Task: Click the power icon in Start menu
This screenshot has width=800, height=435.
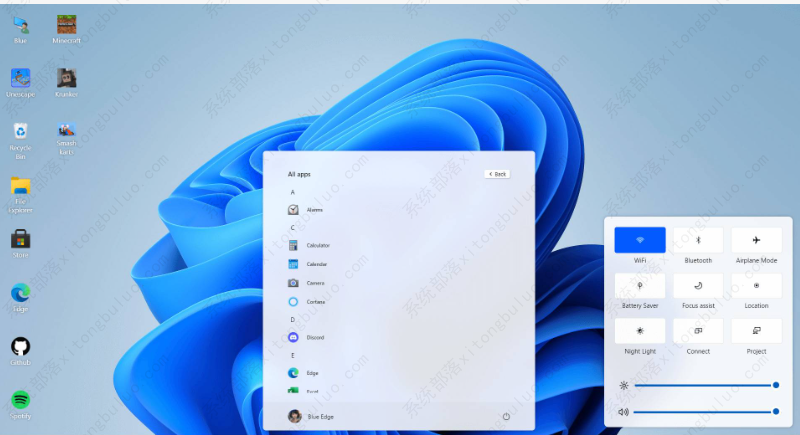Action: [506, 416]
